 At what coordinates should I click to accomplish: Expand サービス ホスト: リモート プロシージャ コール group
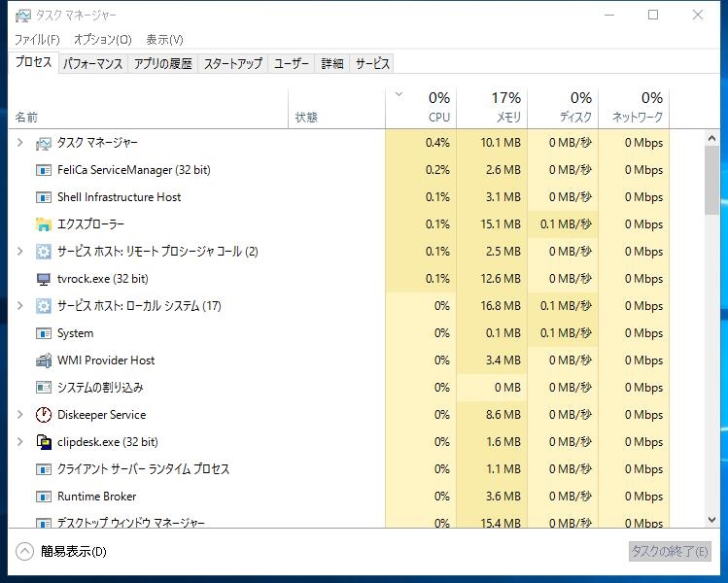19,252
